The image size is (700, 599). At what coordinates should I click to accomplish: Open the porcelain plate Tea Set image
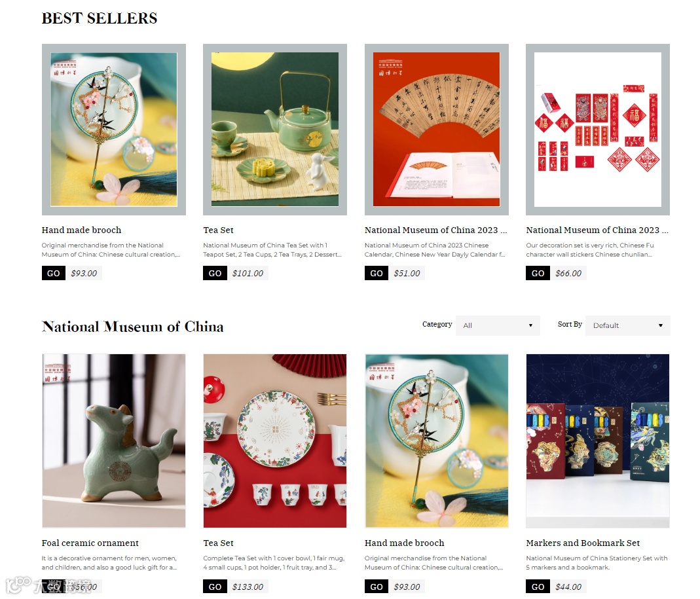tap(275, 441)
